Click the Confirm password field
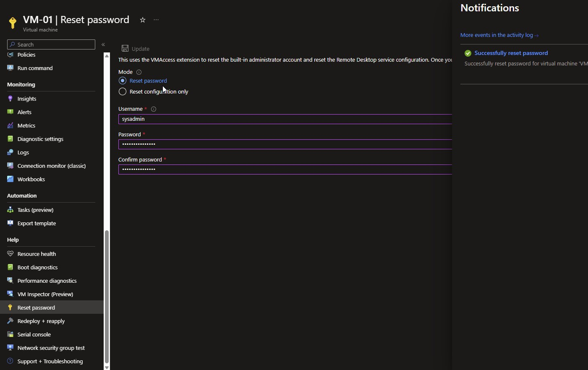588x370 pixels. 285,169
